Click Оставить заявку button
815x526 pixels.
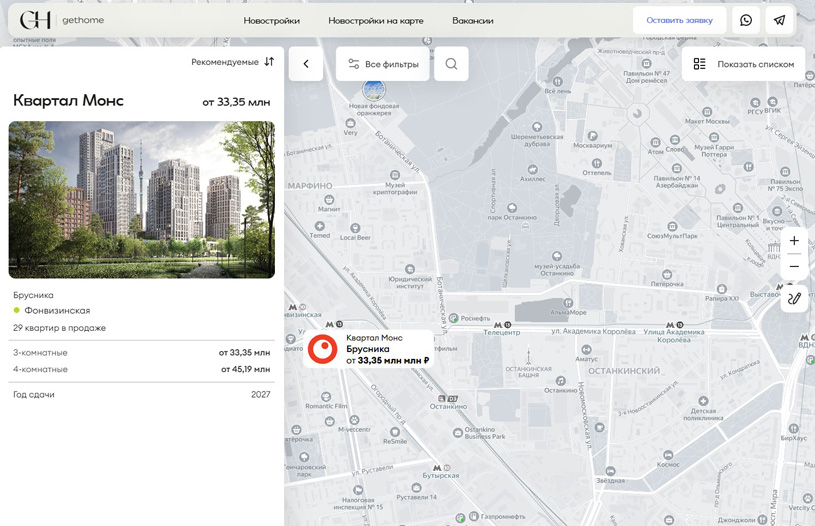679,20
